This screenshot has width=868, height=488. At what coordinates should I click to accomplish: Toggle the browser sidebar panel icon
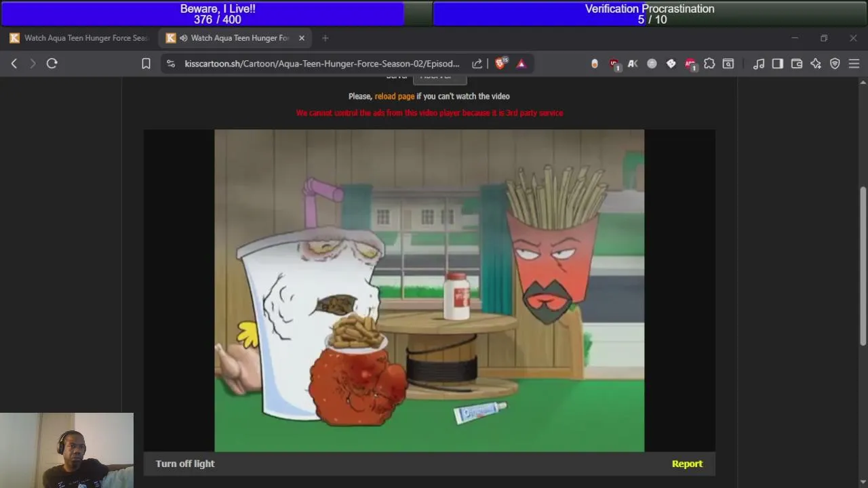click(x=778, y=64)
